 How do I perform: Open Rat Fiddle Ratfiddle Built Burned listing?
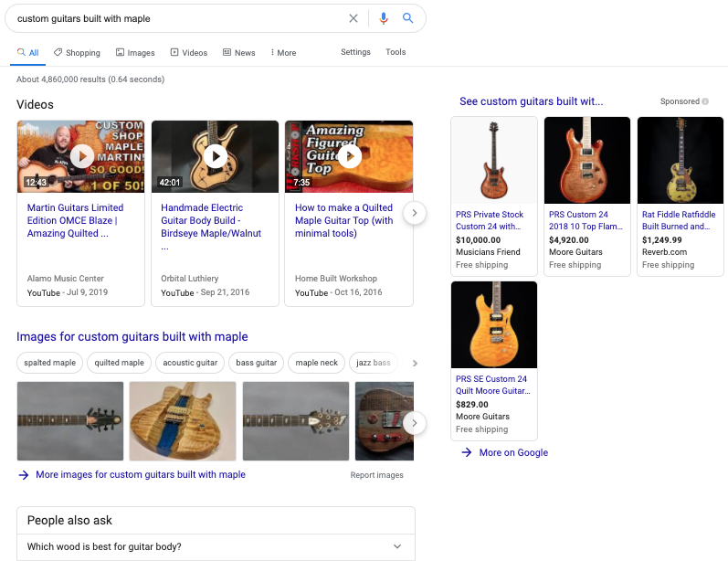coord(679,220)
